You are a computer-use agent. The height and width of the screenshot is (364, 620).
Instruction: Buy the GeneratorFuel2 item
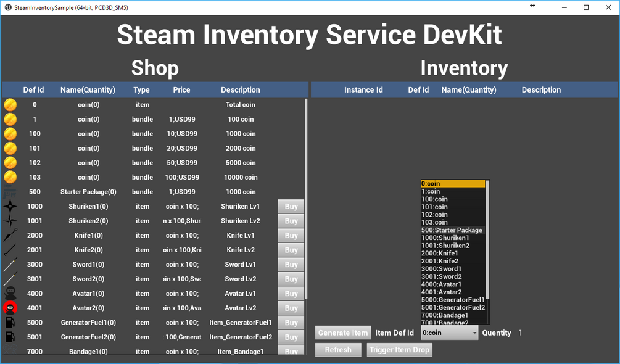(291, 337)
